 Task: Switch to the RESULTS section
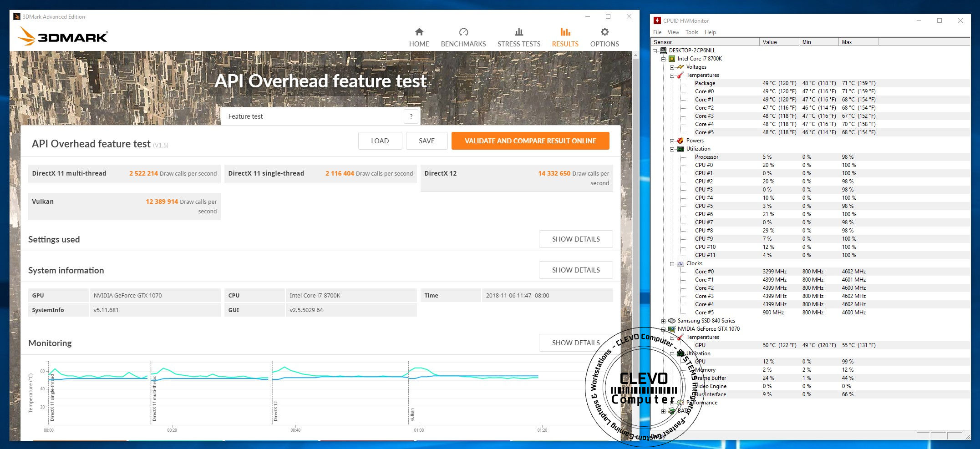565,37
